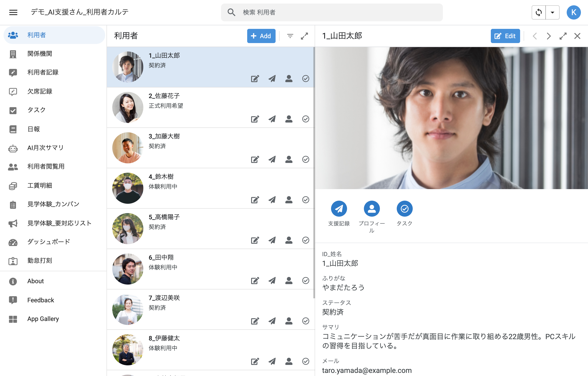588x376 pixels.
Task: Click the sync refresh icon
Action: pos(539,12)
